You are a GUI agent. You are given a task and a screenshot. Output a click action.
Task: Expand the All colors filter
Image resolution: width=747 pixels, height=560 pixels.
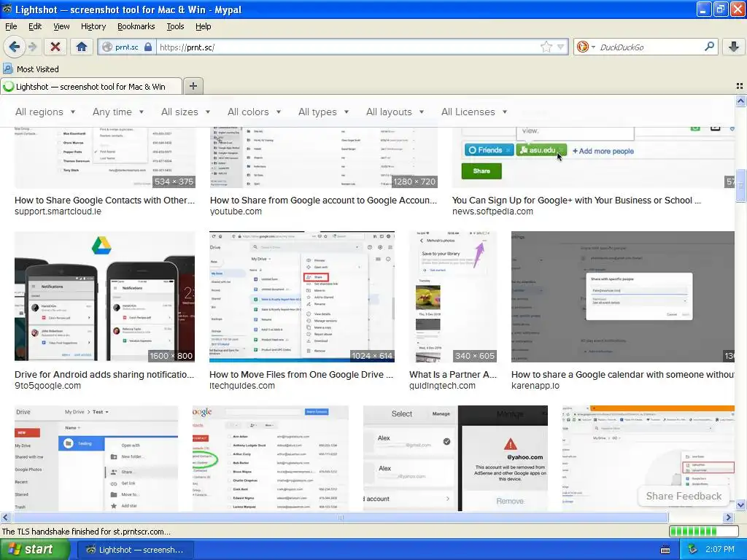click(x=254, y=112)
